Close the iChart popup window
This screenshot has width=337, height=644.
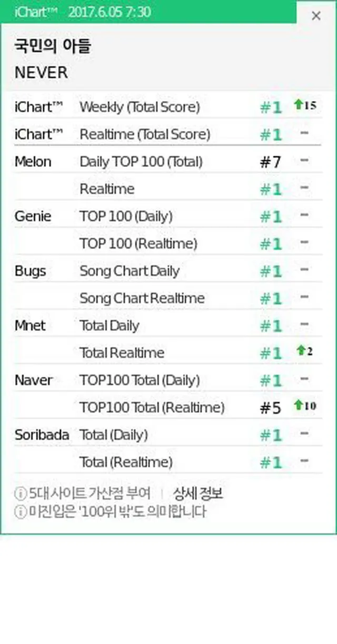click(316, 16)
